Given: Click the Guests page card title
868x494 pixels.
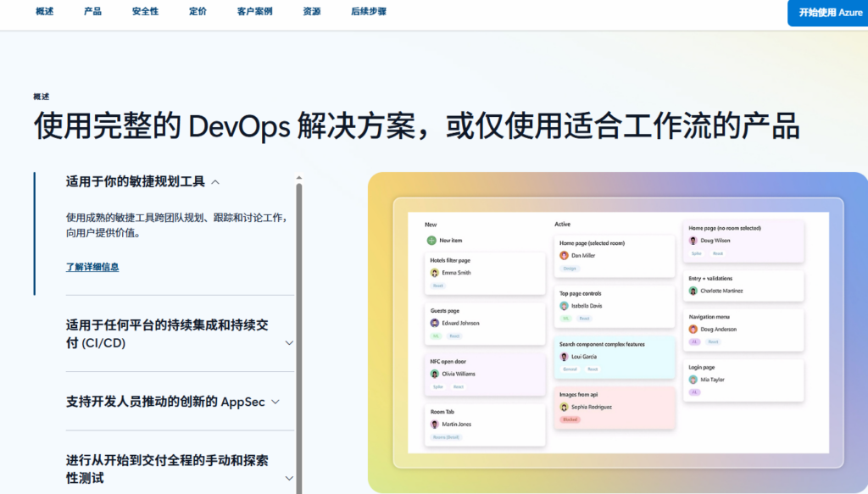Looking at the screenshot, I should [444, 311].
